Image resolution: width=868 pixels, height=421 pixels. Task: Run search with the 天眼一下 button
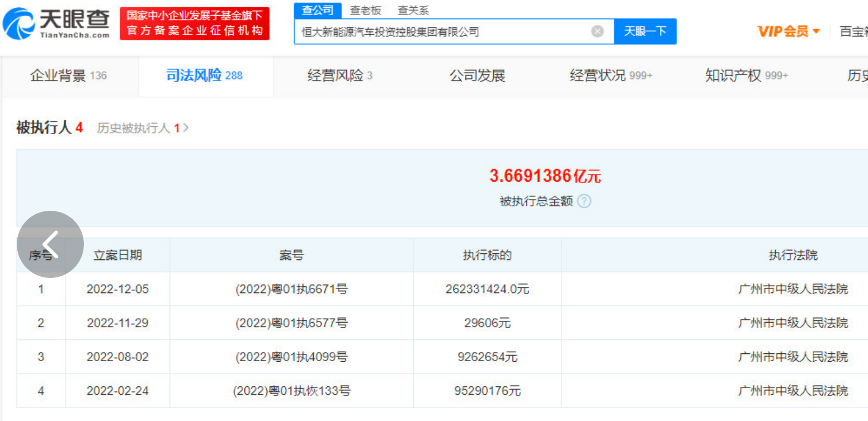(645, 31)
